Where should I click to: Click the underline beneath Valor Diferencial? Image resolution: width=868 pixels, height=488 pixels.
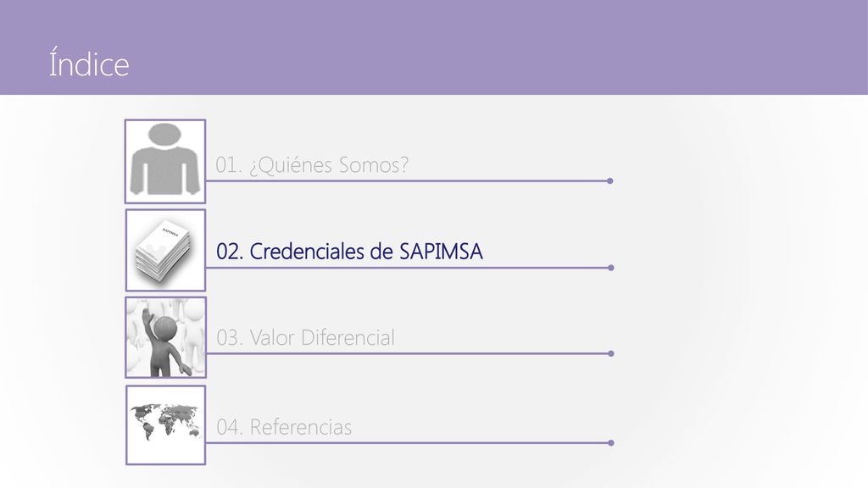pyautogui.click(x=407, y=353)
